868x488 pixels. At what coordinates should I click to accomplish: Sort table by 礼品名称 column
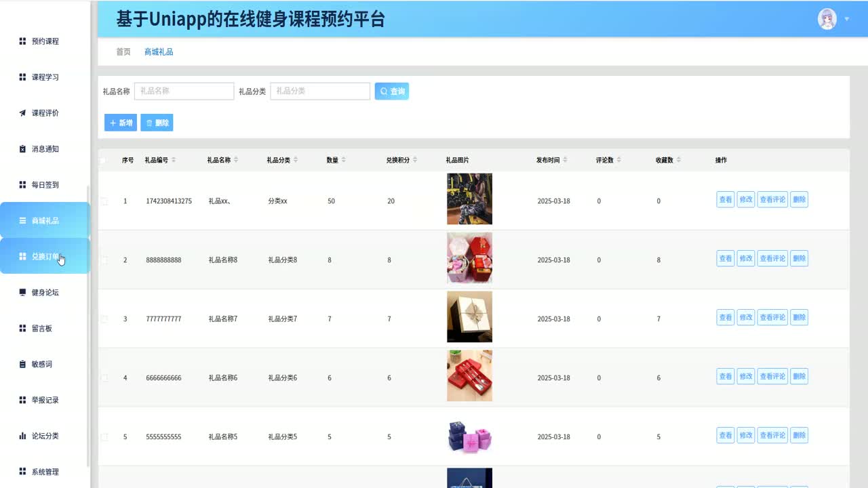point(236,160)
